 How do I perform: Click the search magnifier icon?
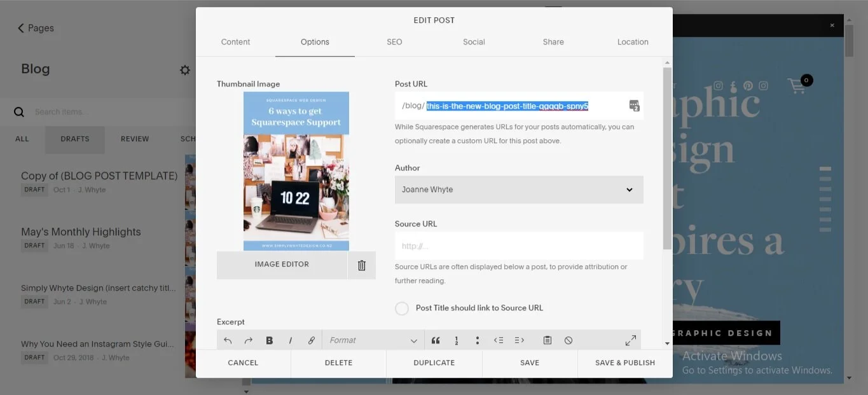point(19,112)
